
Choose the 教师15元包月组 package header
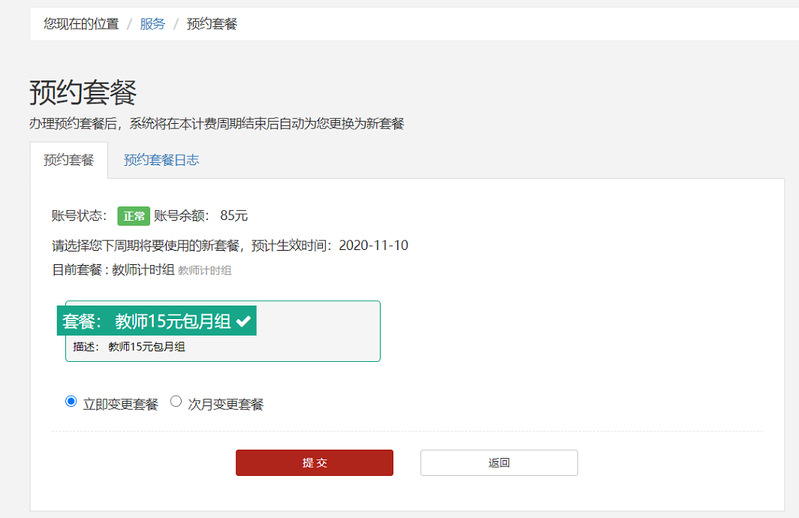pos(157,321)
